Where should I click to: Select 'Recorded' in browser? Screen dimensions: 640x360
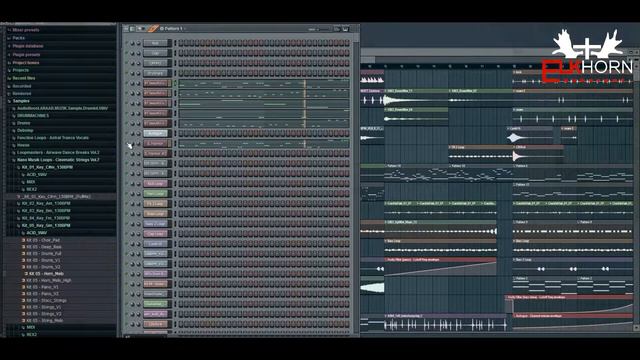click(x=22, y=86)
